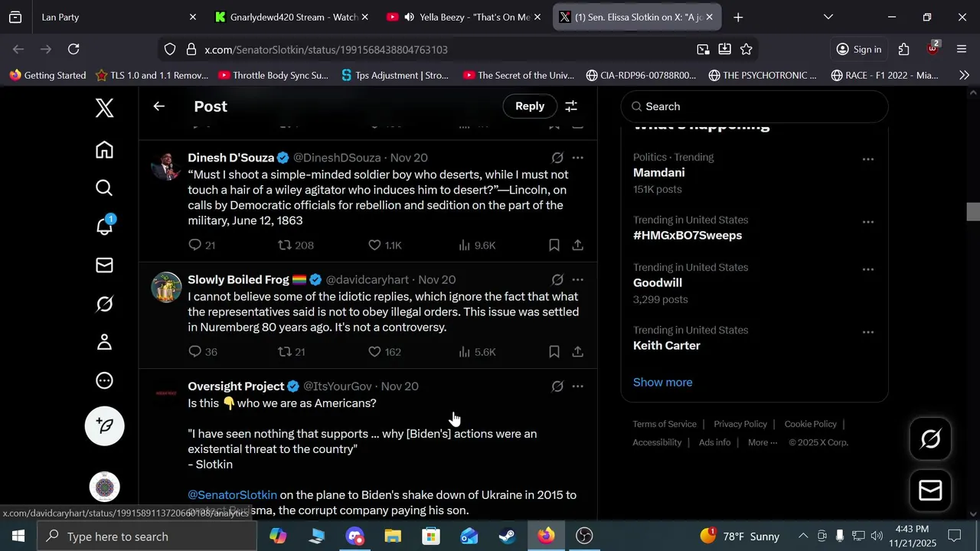Image resolution: width=980 pixels, height=551 pixels.
Task: Click Oversight Project display name
Action: [236, 386]
